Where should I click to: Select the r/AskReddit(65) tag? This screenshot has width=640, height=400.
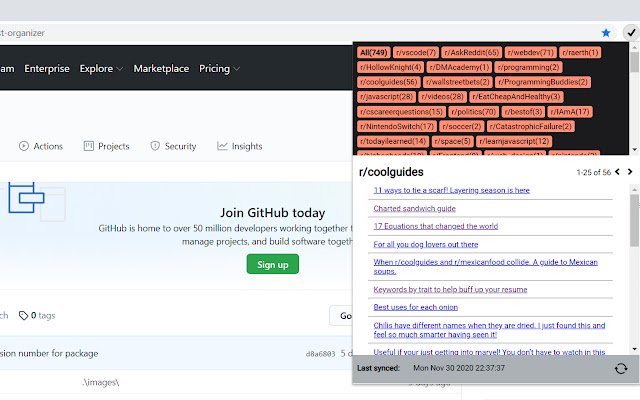pyautogui.click(x=471, y=52)
